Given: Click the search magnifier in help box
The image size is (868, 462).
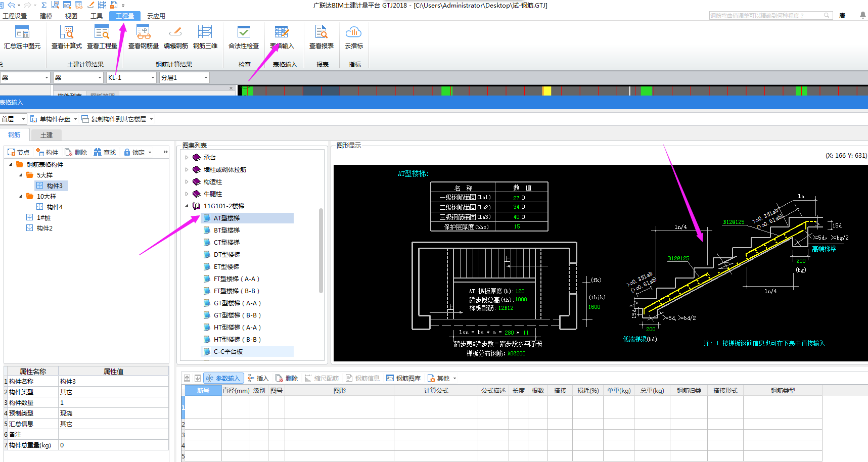Looking at the screenshot, I should [827, 16].
